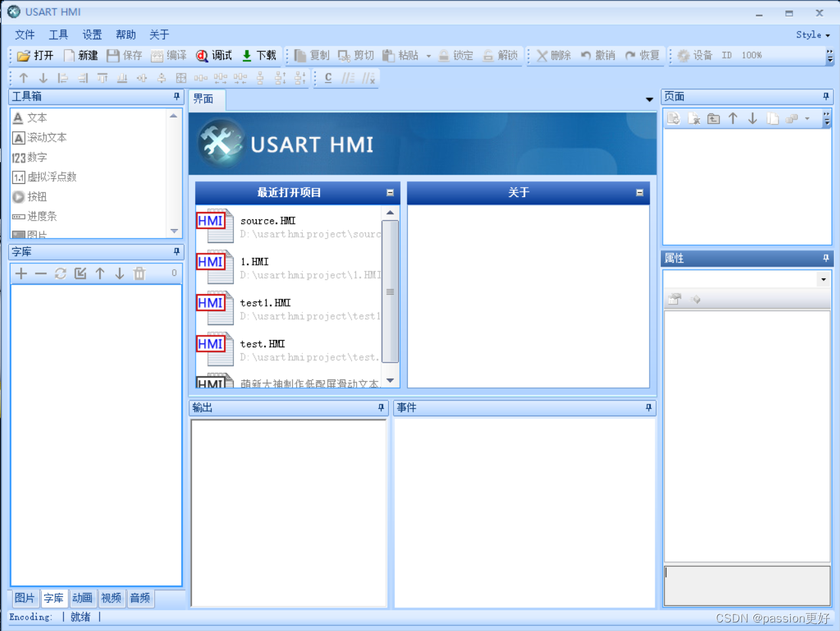This screenshot has height=631, width=840.
Task: Move page up arrow in 页面 panel
Action: tap(733, 119)
